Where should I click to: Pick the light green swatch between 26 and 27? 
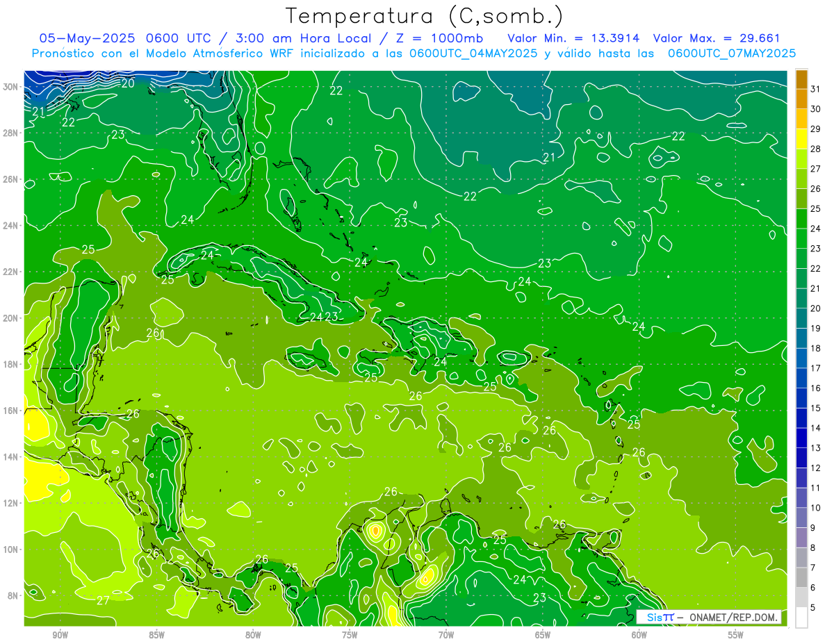(801, 179)
